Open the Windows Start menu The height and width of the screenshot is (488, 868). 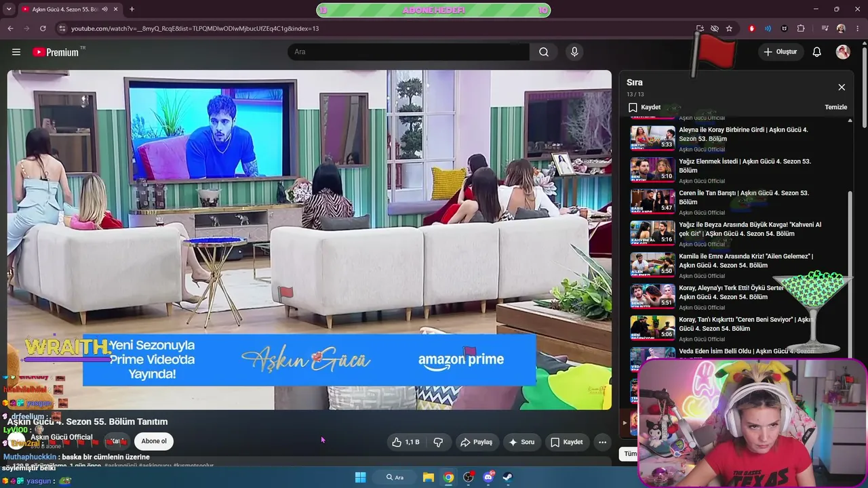[360, 477]
